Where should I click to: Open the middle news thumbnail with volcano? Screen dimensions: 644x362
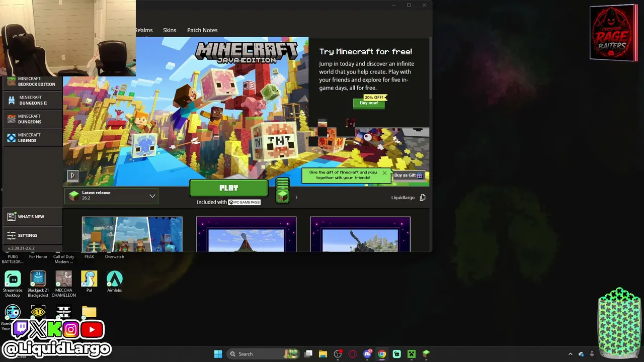pyautogui.click(x=246, y=234)
